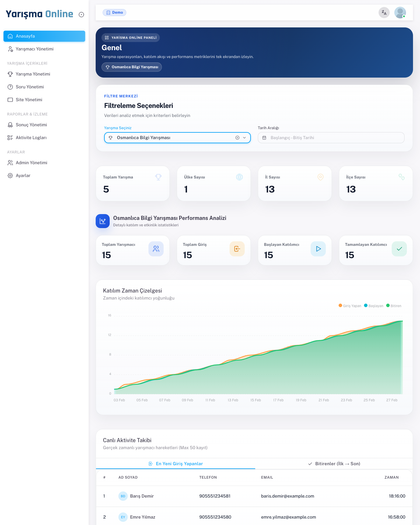Click phone number 905551234580

coord(215,517)
